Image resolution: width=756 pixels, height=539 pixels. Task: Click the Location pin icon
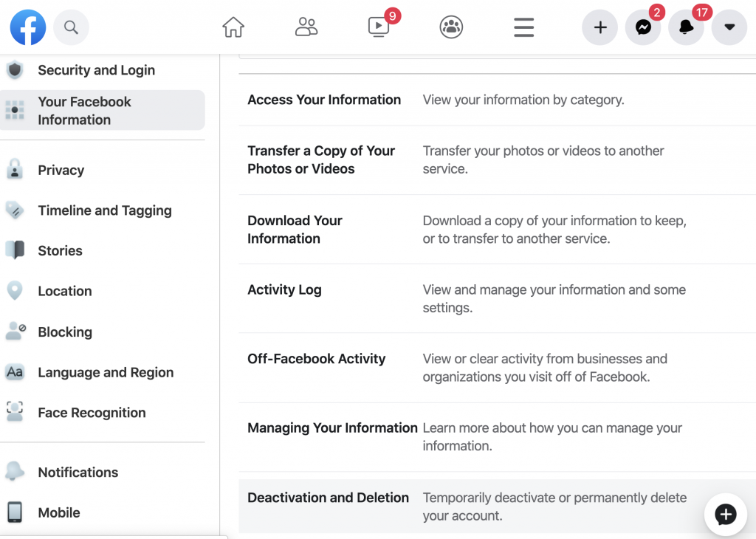point(15,291)
